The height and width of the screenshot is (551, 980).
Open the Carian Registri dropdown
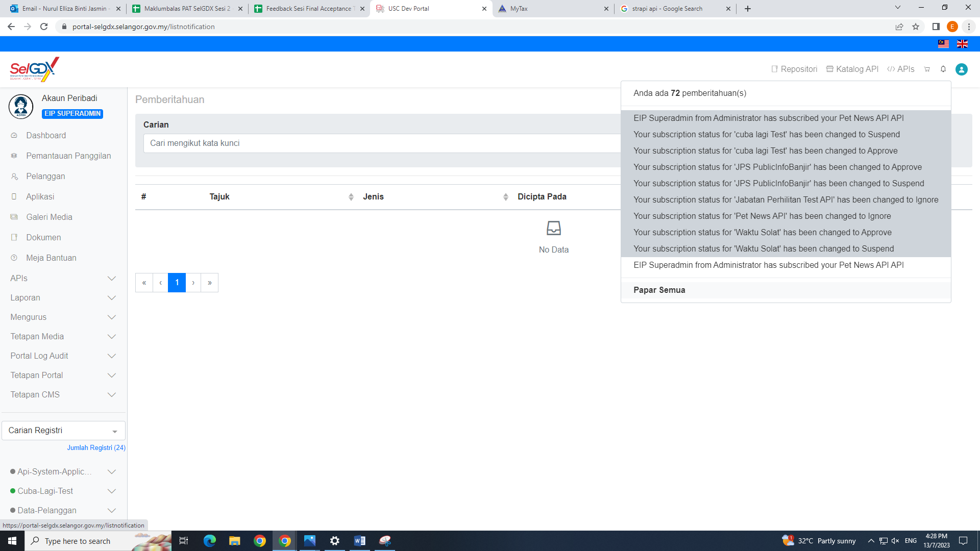63,431
